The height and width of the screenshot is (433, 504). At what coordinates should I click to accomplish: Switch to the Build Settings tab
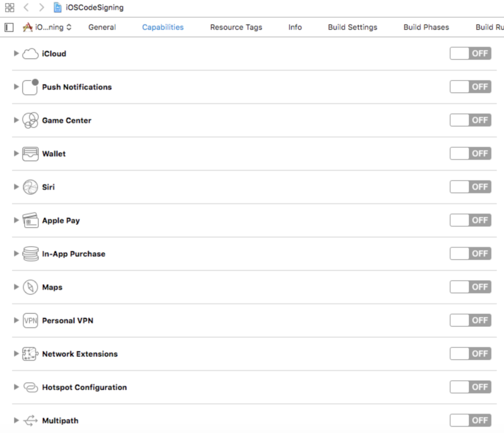pyautogui.click(x=352, y=27)
